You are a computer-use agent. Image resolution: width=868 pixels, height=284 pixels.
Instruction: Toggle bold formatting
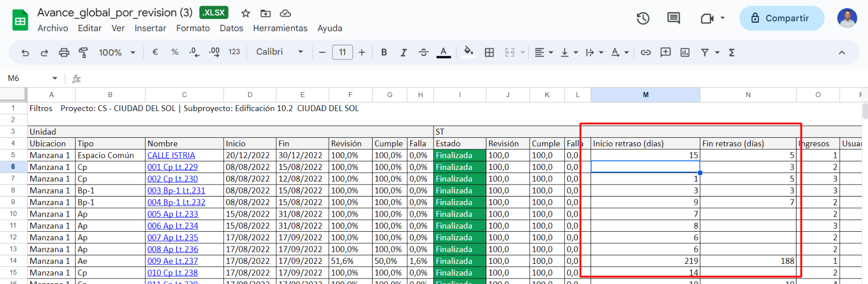(x=384, y=52)
